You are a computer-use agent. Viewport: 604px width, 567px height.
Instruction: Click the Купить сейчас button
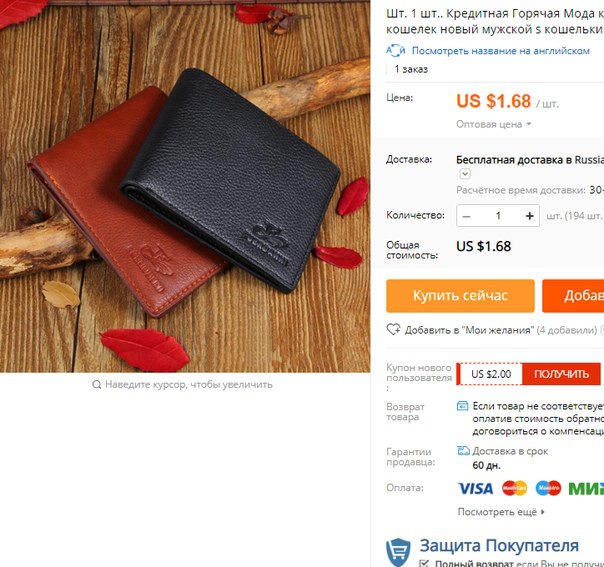coord(460,296)
